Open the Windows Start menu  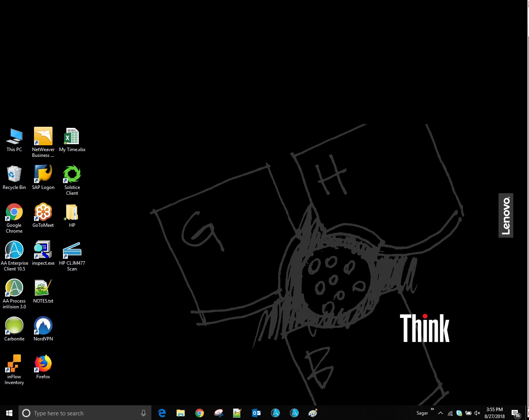[9, 413]
